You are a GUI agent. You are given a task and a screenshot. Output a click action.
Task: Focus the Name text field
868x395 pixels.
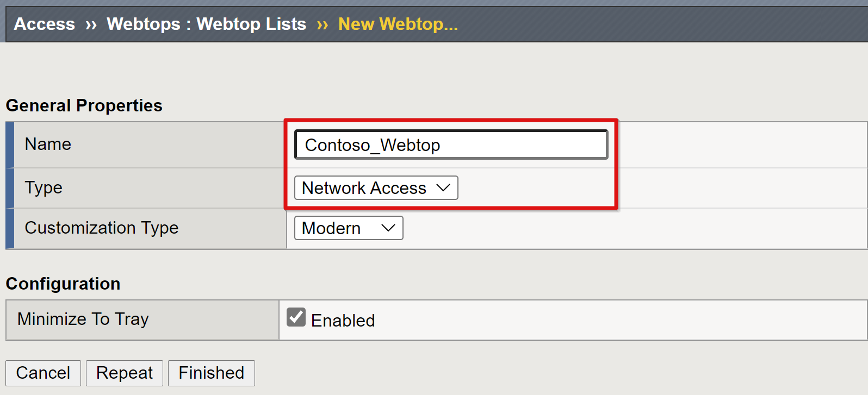(451, 145)
